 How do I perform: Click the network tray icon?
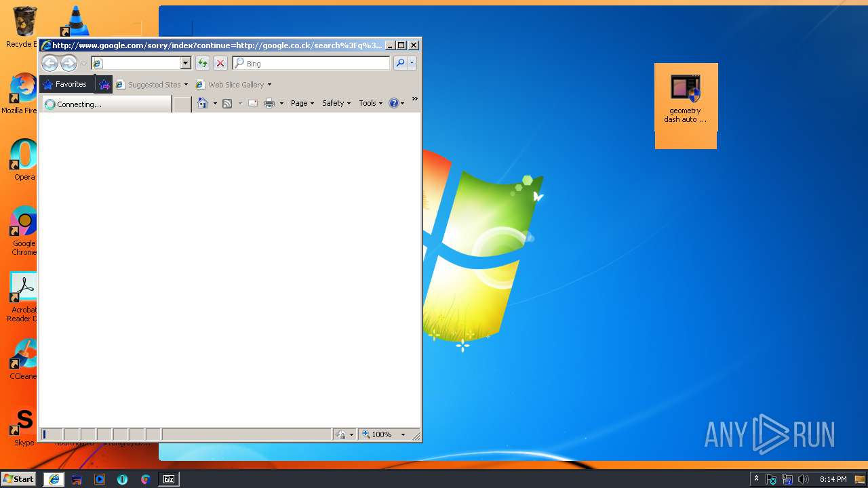[x=787, y=479]
